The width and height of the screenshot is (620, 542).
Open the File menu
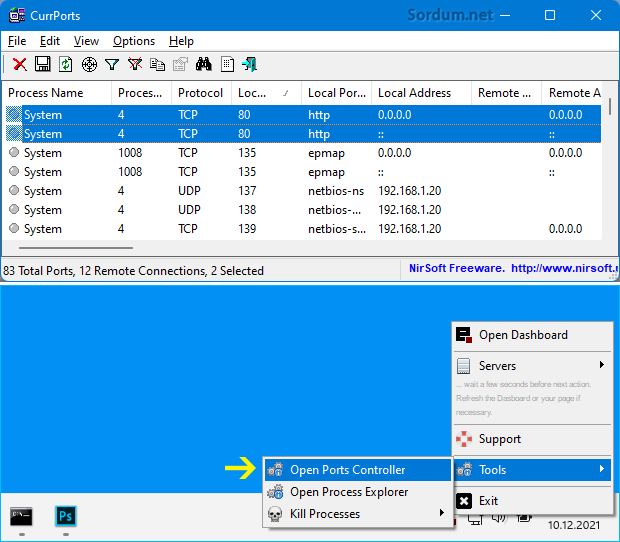point(17,41)
